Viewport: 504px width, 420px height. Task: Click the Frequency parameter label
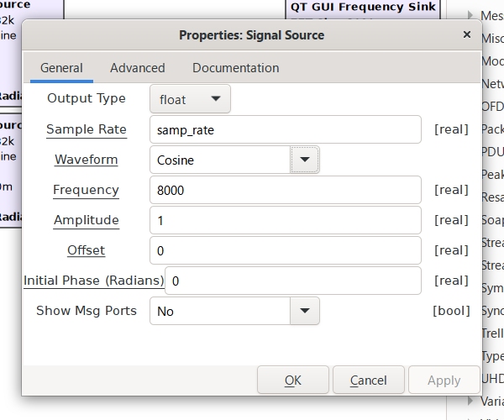pyautogui.click(x=86, y=190)
